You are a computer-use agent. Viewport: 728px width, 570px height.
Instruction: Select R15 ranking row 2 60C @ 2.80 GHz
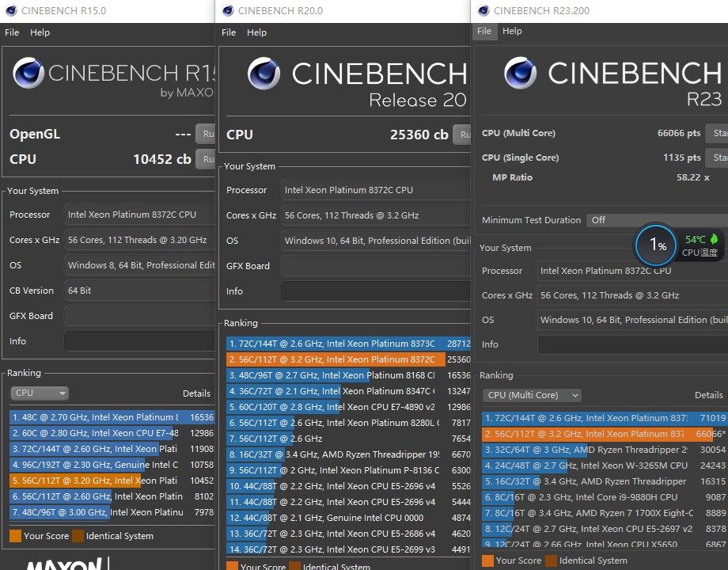pos(112,433)
